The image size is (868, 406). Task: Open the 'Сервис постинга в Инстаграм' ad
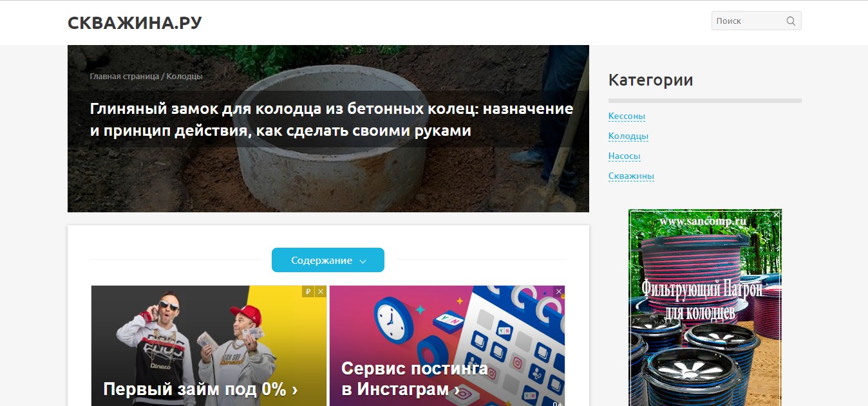tap(447, 346)
